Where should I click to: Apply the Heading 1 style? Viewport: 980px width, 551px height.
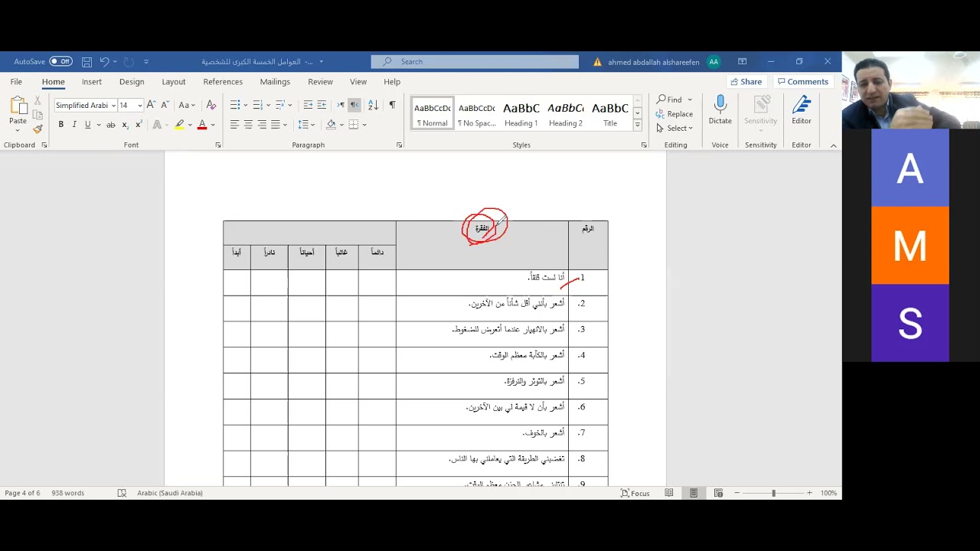pos(521,114)
